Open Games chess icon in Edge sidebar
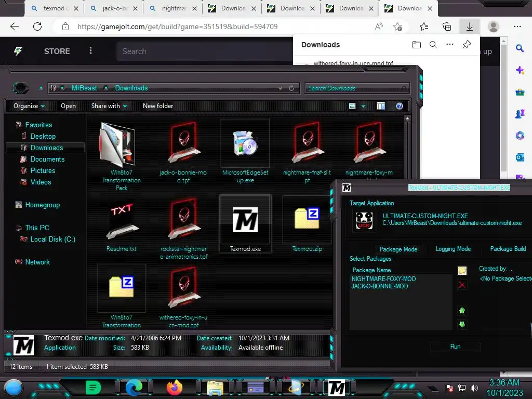This screenshot has height=399, width=532. point(520,114)
